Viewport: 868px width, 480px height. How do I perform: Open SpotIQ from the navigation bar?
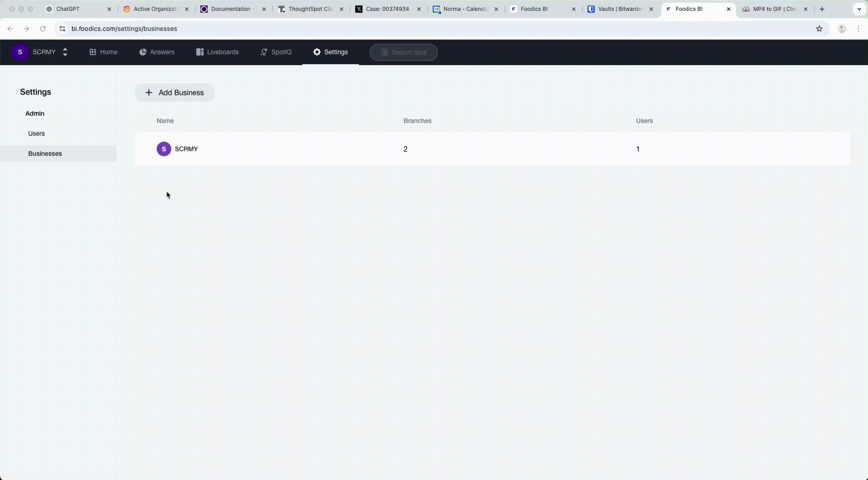[276, 52]
